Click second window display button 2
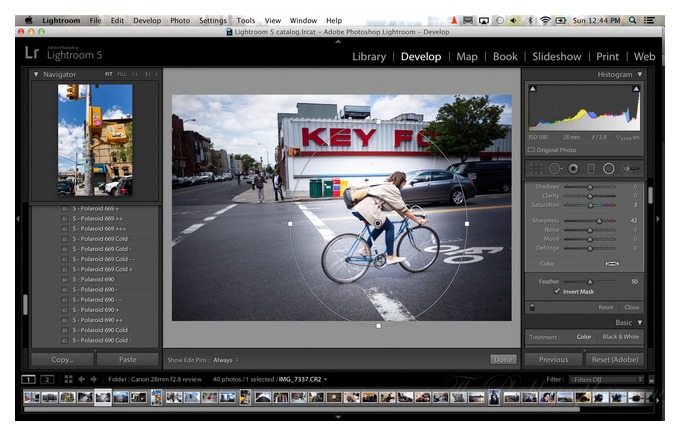 pyautogui.click(x=47, y=380)
